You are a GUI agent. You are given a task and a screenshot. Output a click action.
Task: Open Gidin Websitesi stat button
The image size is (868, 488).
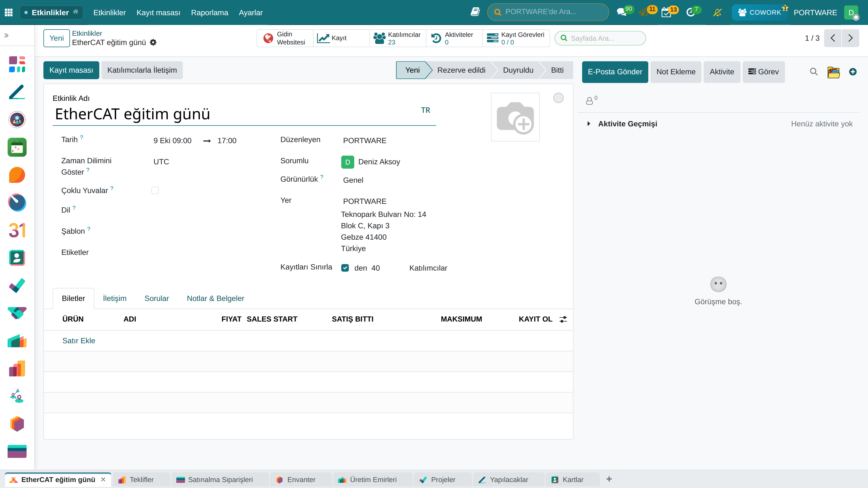click(x=285, y=38)
